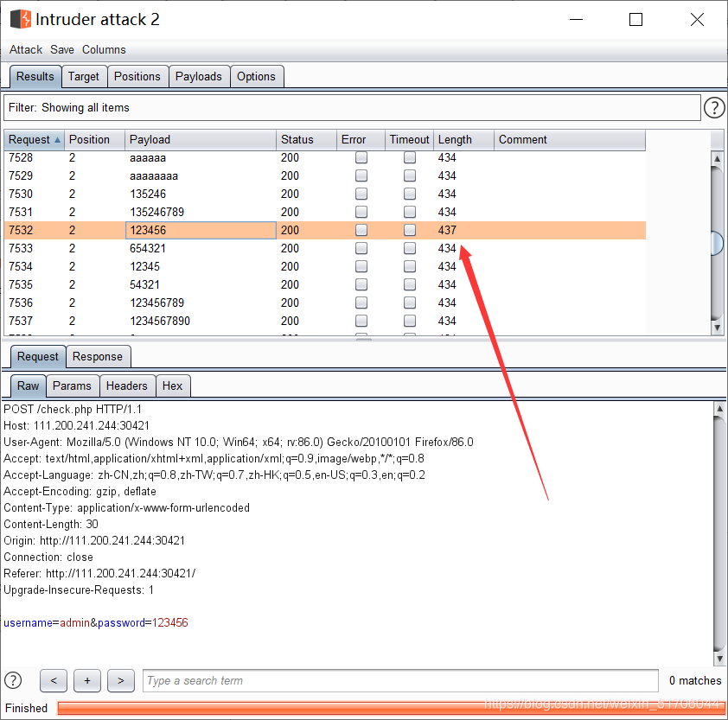Open the Attack menu
This screenshot has width=728, height=720.
coord(26,49)
